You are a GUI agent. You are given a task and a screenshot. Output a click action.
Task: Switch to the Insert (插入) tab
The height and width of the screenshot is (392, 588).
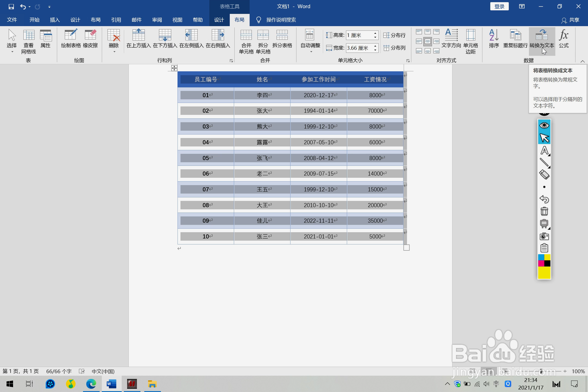55,20
